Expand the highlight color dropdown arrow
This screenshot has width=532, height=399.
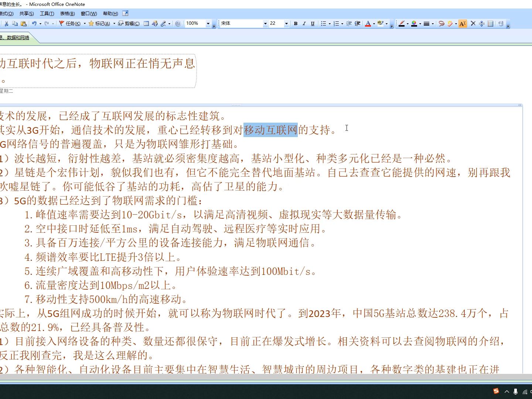pyautogui.click(x=386, y=24)
